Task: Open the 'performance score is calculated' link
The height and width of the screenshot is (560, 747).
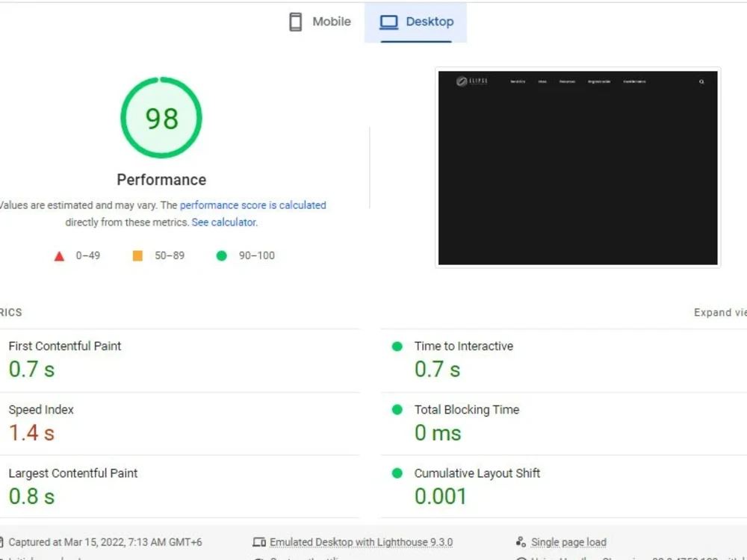Action: click(253, 205)
